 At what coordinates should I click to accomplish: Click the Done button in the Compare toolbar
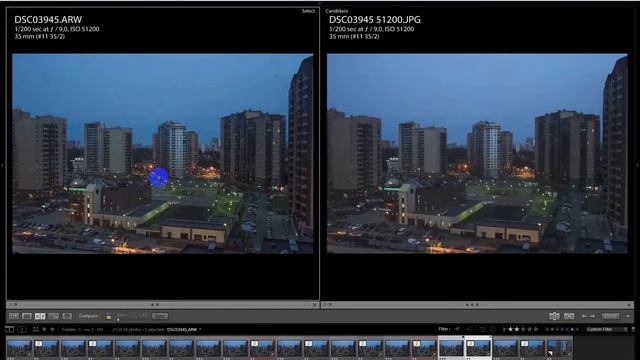point(611,316)
